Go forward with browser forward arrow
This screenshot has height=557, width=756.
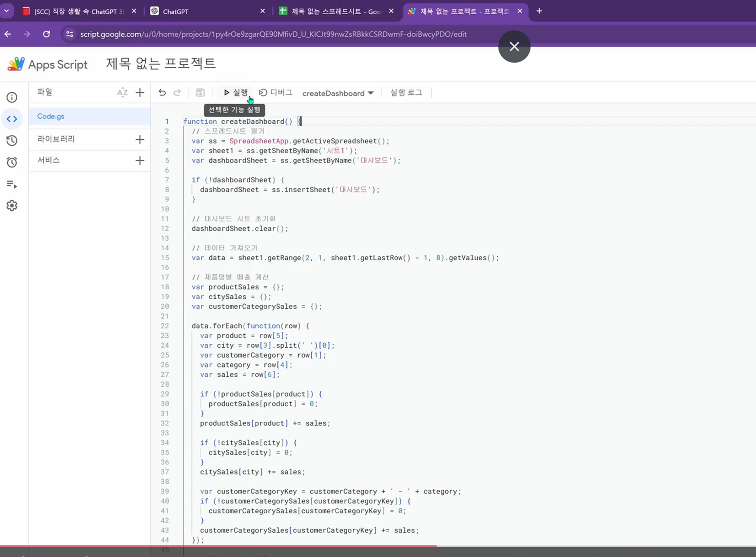click(x=27, y=34)
